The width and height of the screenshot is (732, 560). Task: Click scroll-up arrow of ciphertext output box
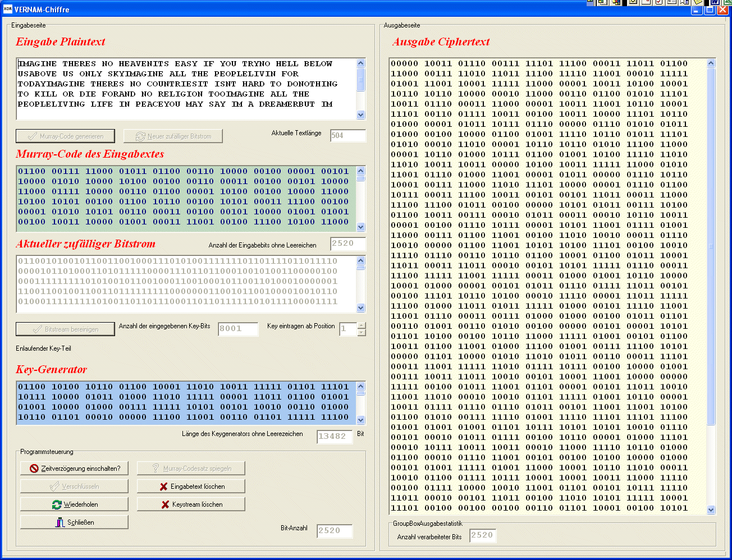[x=711, y=63]
